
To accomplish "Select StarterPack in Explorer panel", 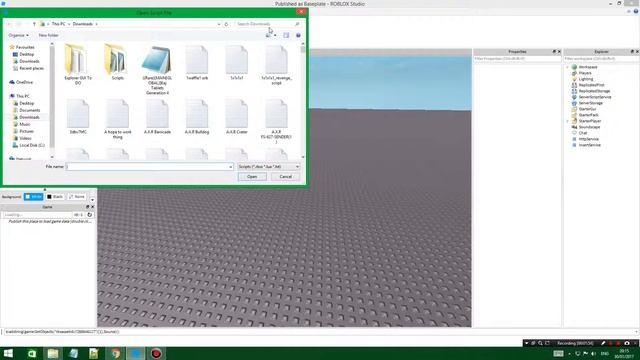I will (588, 115).
